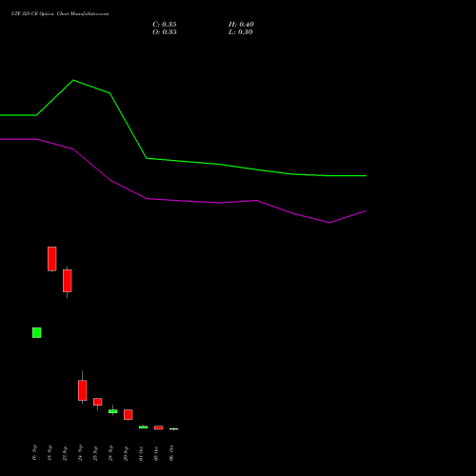476x476 pixels.
Task: Click the '23 Sep' date axis label
Action: point(65,453)
